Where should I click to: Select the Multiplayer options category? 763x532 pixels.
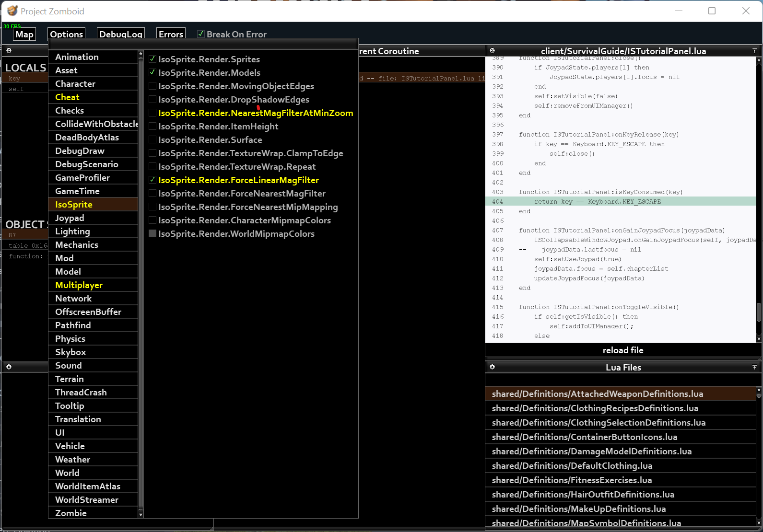pyautogui.click(x=93, y=285)
